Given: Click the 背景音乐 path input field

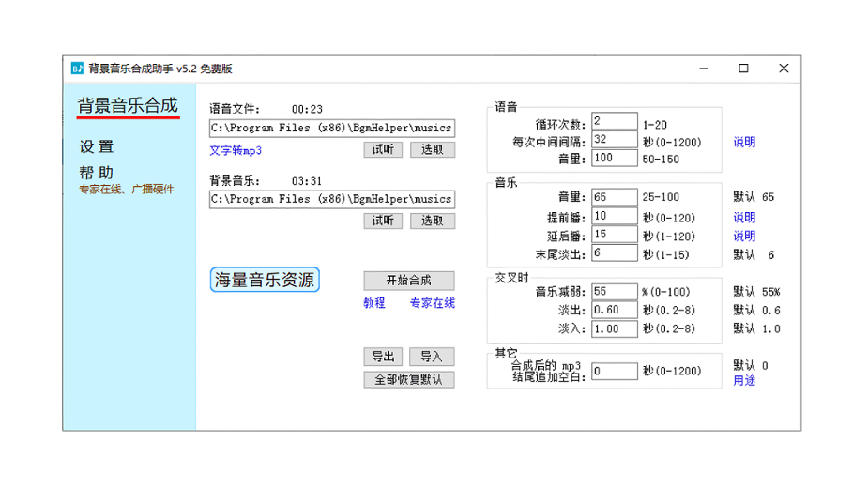Looking at the screenshot, I should click(x=332, y=199).
